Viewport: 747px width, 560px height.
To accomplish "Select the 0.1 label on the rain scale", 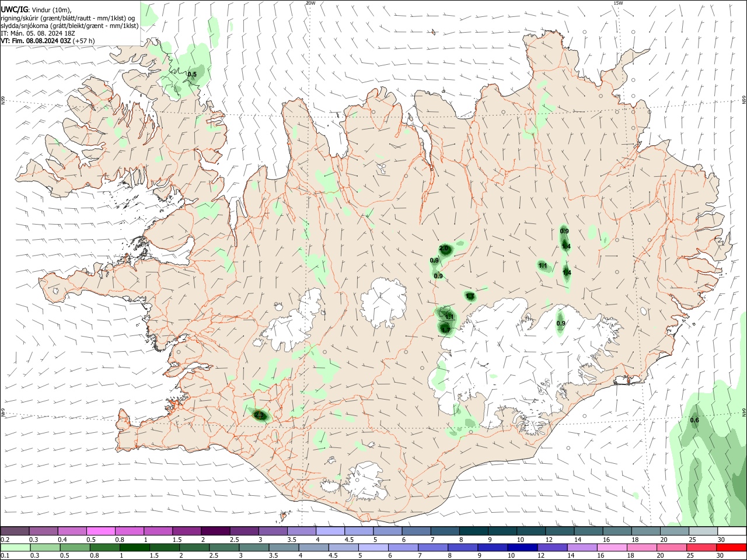I will pyautogui.click(x=5, y=556).
